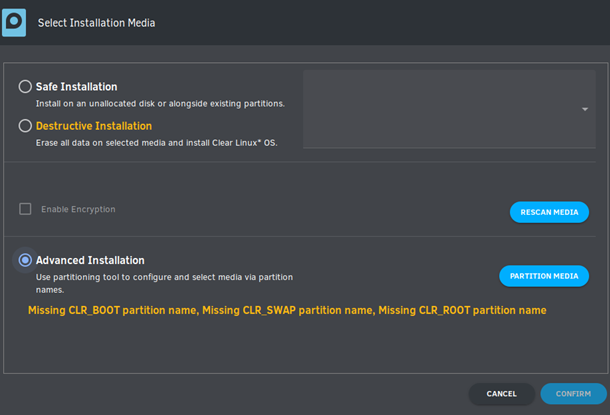Confirm the installation media choice
The width and height of the screenshot is (610, 415).
[x=573, y=394]
